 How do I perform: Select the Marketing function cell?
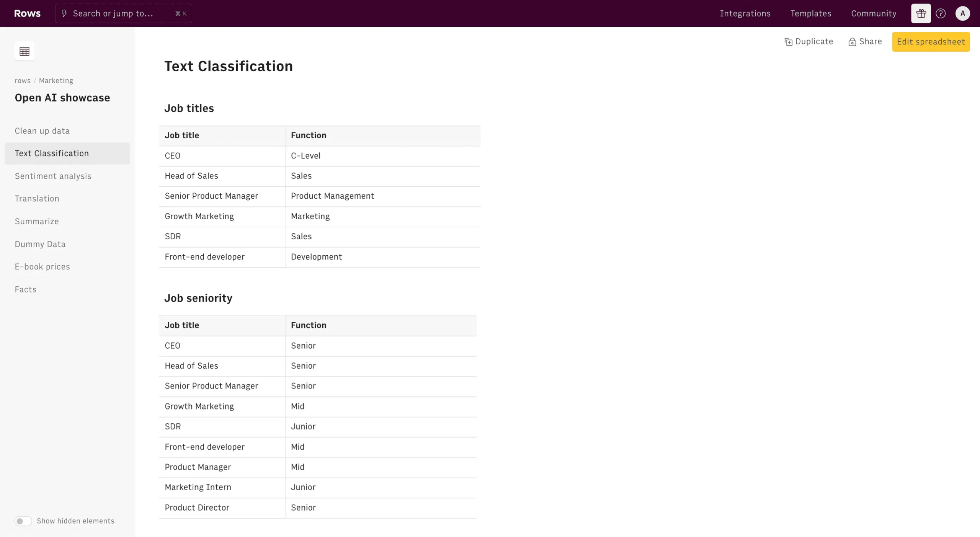[383, 216]
